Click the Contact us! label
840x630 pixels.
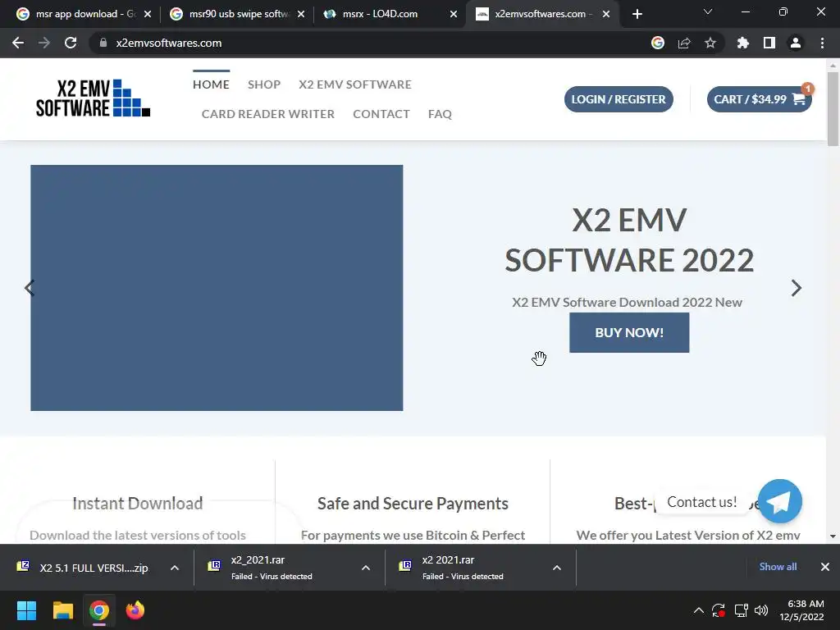702,502
